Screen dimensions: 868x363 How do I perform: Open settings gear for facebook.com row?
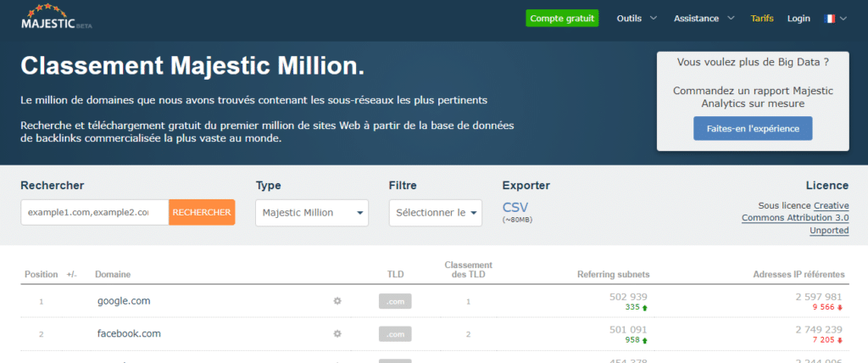337,333
